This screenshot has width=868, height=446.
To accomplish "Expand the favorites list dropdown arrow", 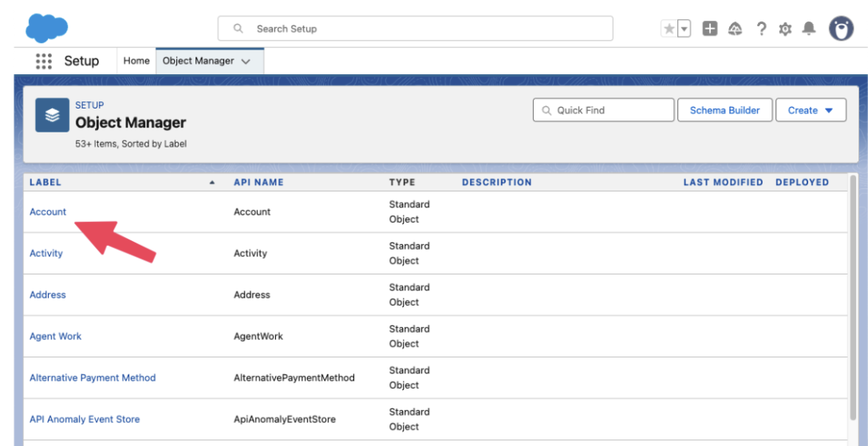I will 684,29.
